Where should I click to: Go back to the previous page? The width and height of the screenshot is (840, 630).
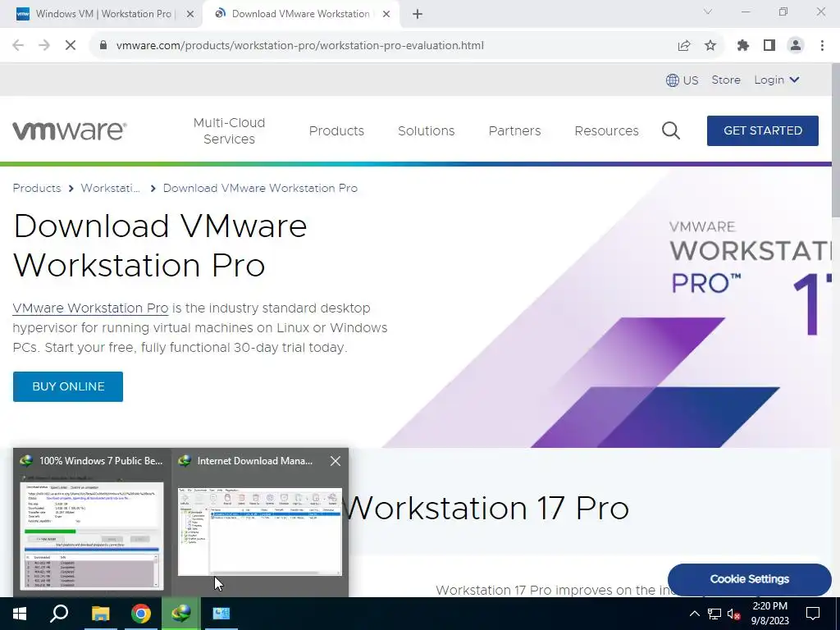coord(18,46)
